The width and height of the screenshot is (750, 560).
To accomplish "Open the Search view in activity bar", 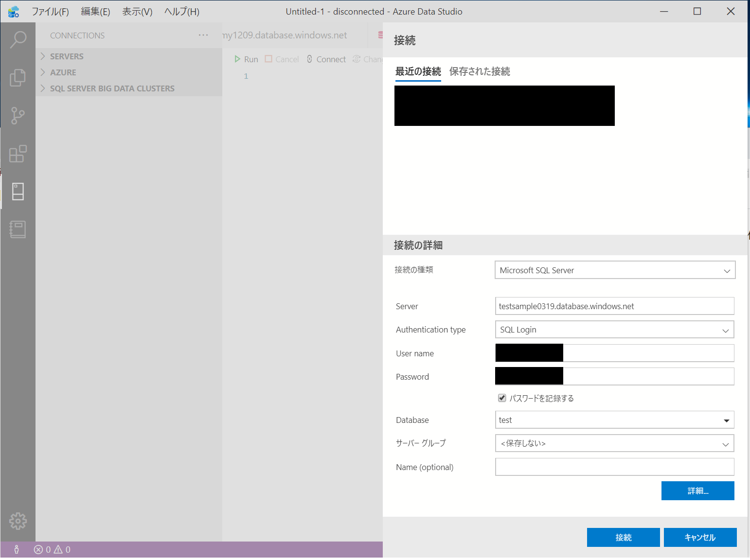I will pyautogui.click(x=18, y=39).
